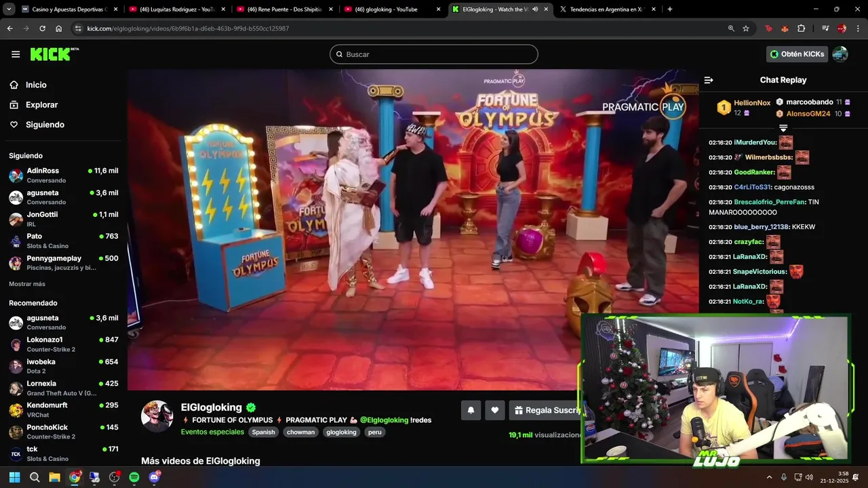Screen dimensions: 868x488
Task: Open iwobeka Dota 2 channel
Action: pos(64,366)
